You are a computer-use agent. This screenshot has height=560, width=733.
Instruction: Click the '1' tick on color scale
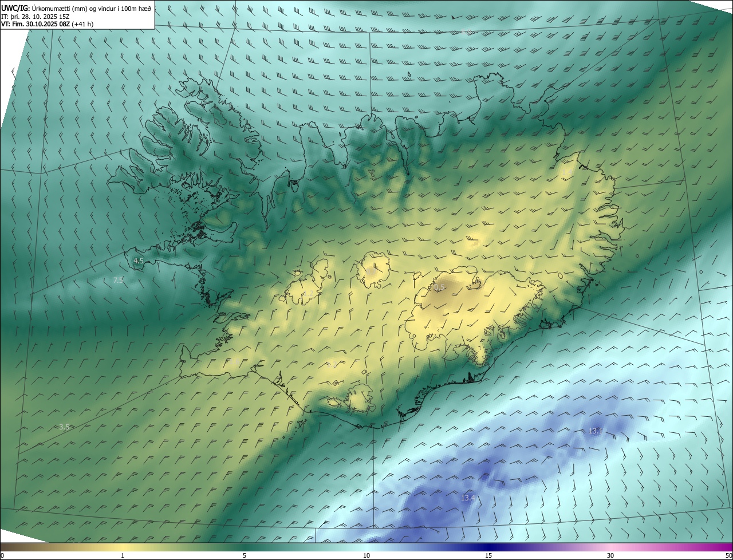click(123, 555)
